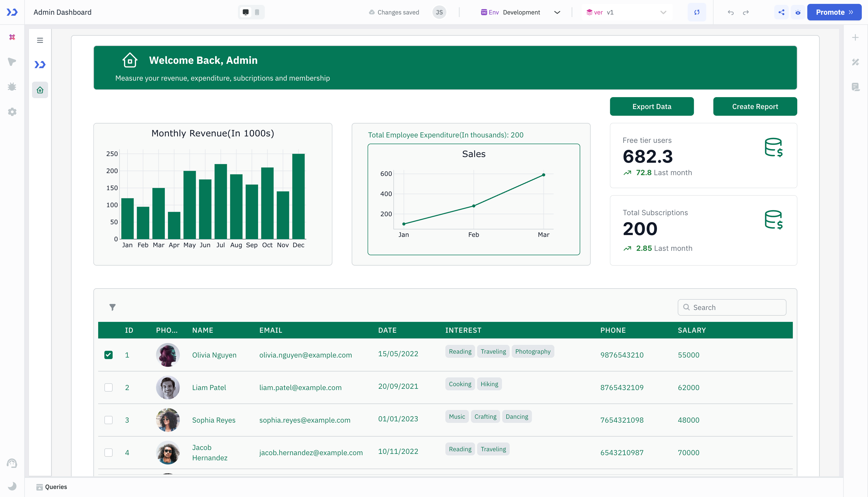The width and height of the screenshot is (868, 497).
Task: Expand the version v1 dropdown
Action: coord(663,12)
